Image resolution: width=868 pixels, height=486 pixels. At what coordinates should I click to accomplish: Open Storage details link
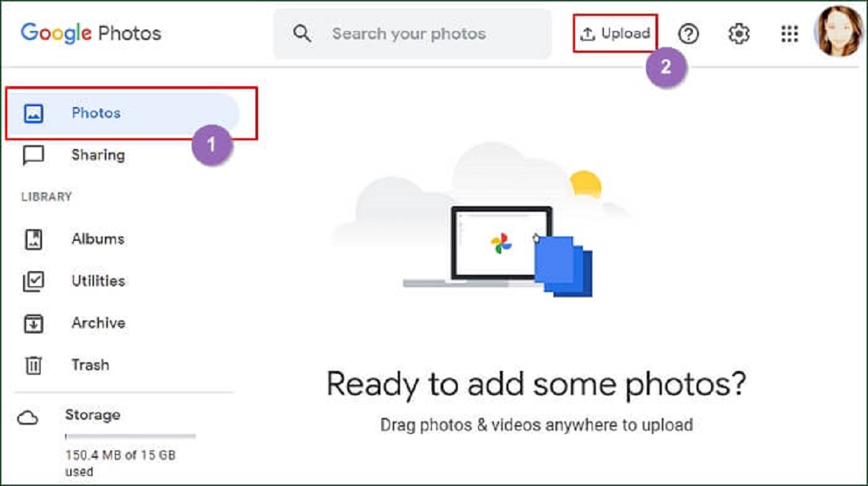[93, 414]
